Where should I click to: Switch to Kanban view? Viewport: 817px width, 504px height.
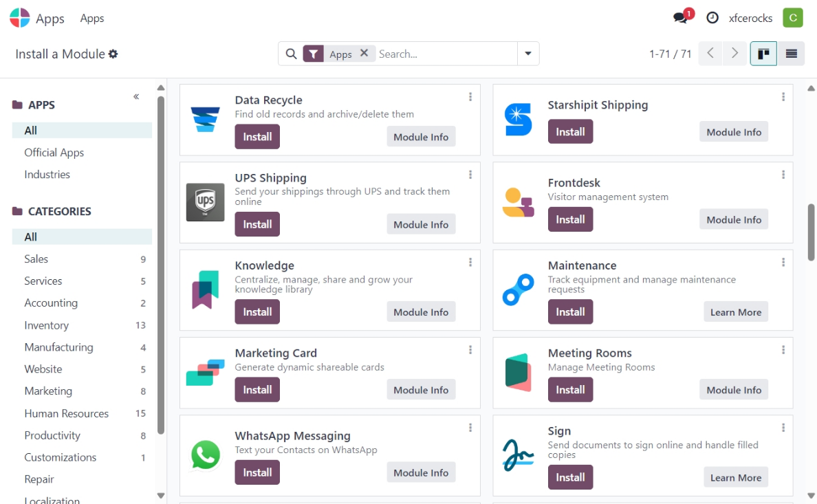(x=763, y=54)
